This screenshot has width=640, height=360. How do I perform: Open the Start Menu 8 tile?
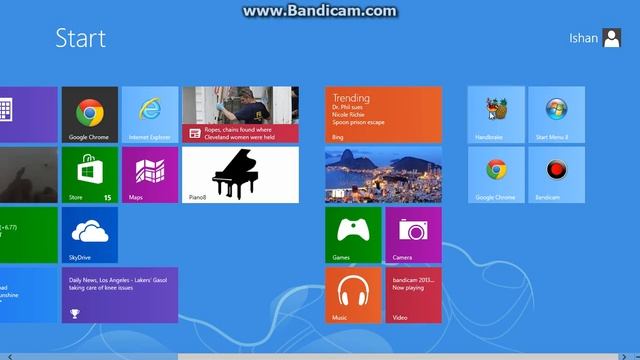pos(556,115)
